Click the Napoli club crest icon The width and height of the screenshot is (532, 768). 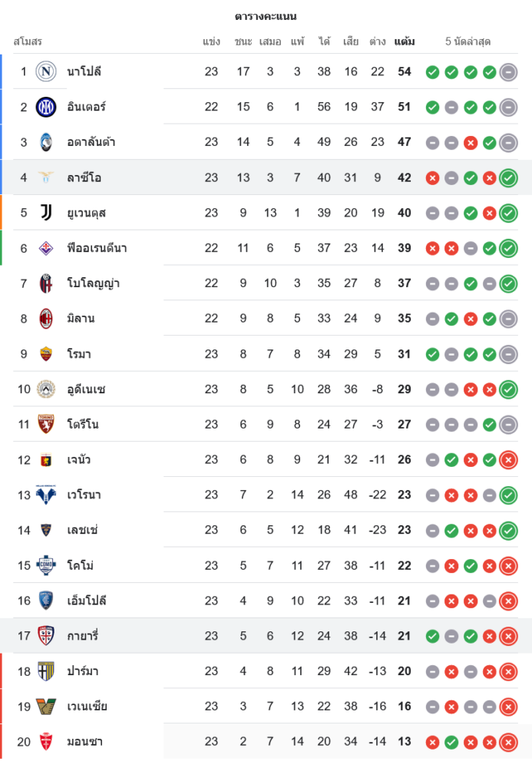[x=46, y=71]
